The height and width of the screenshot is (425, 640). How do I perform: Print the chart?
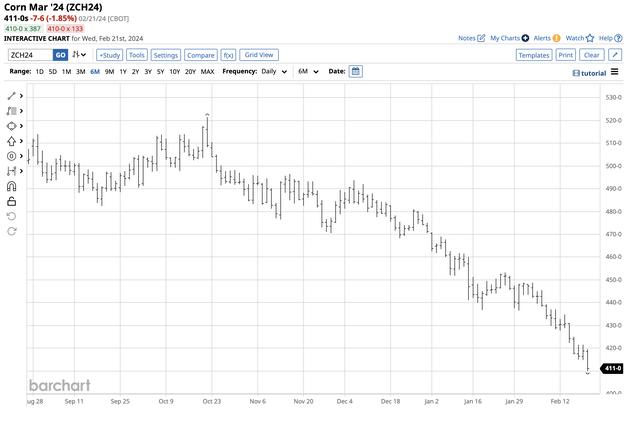566,55
